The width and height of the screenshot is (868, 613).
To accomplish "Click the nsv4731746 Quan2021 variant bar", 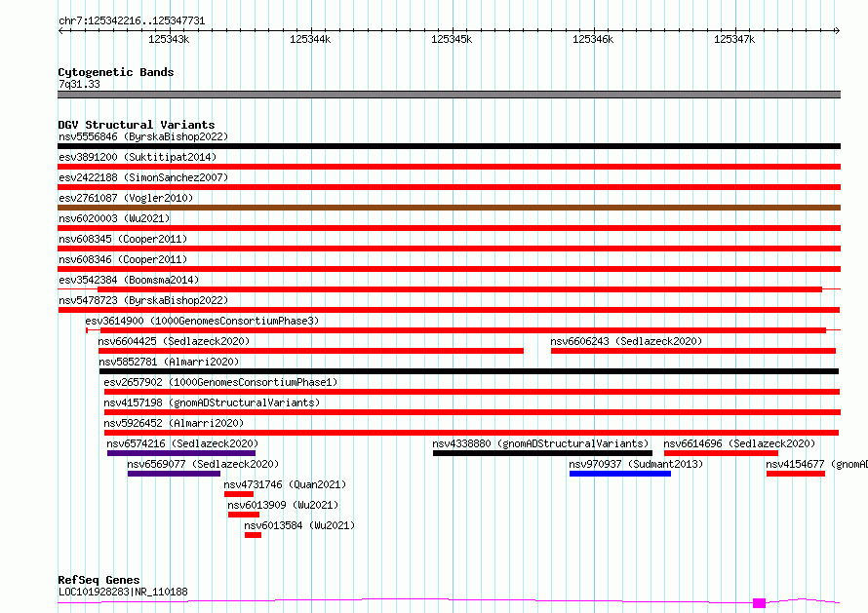I will click(239, 494).
